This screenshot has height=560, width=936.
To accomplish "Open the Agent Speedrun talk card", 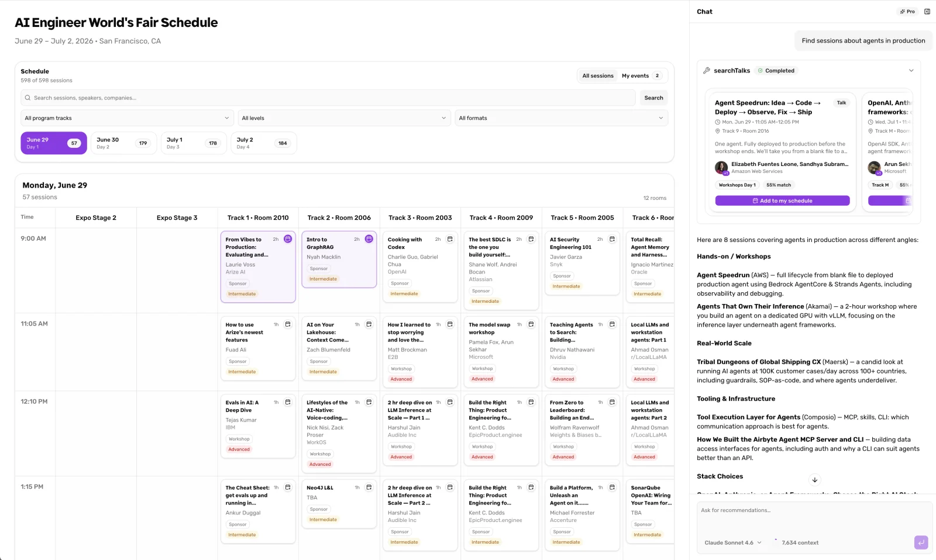I will [782, 151].
